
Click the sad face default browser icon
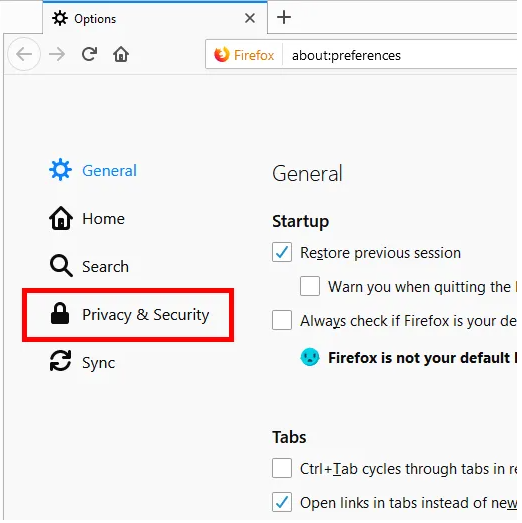pos(310,357)
